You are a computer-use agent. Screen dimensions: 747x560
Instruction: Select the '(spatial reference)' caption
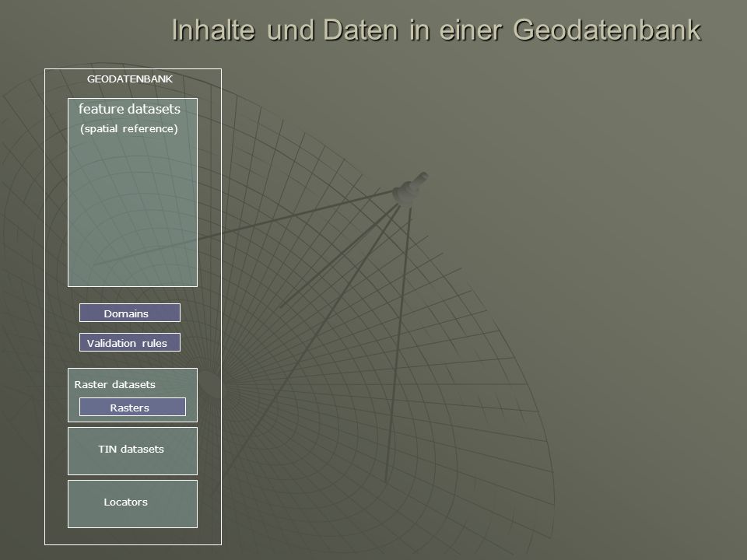coord(129,129)
